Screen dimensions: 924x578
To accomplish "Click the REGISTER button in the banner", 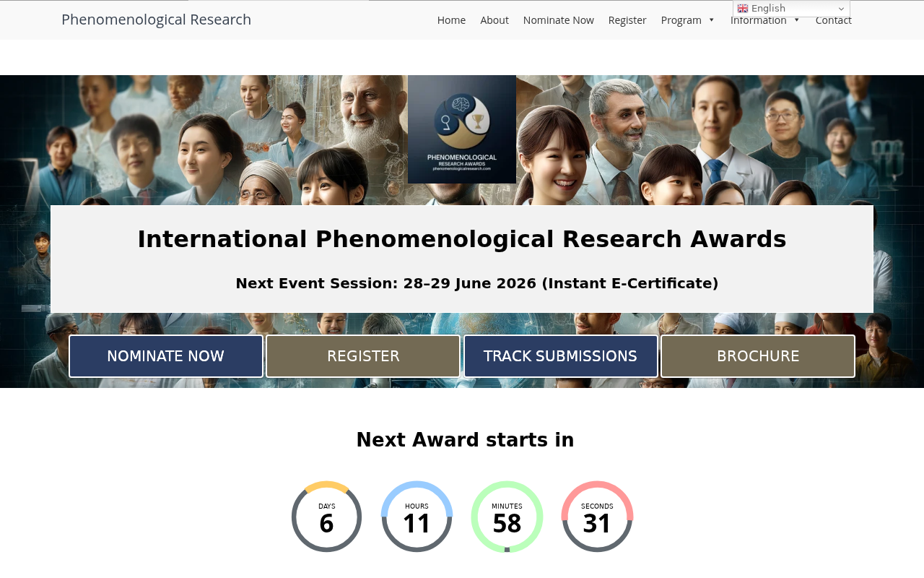I will [x=363, y=356].
